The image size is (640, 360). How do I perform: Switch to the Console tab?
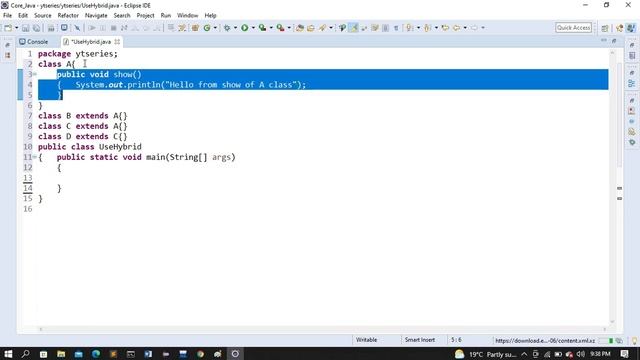pyautogui.click(x=34, y=42)
